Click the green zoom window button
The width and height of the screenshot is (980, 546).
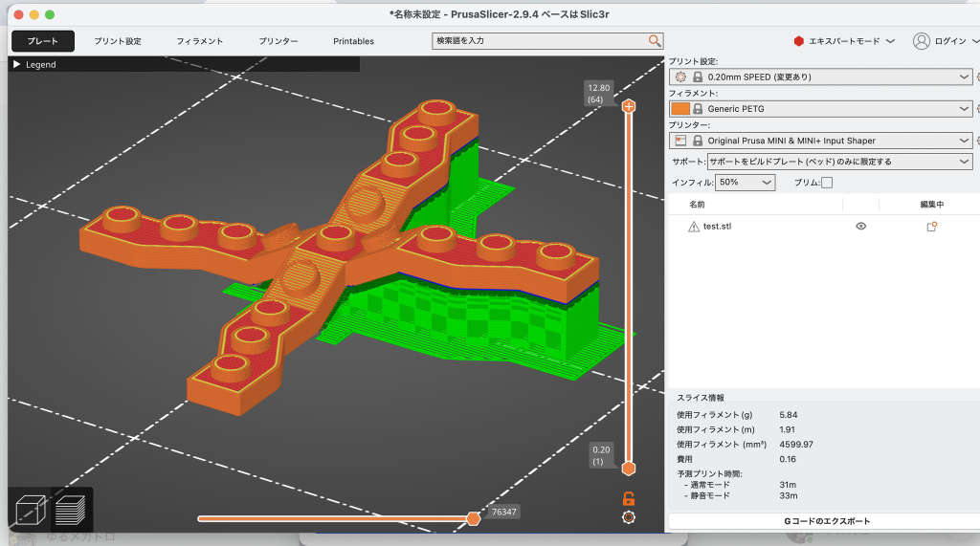pyautogui.click(x=50, y=14)
